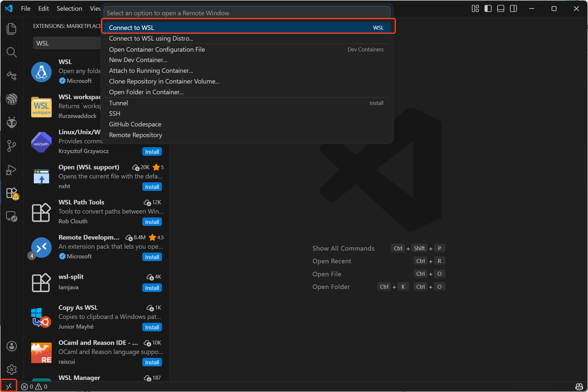This screenshot has height=392, width=588.
Task: Open the Accounts menu icon
Action: coord(12,346)
